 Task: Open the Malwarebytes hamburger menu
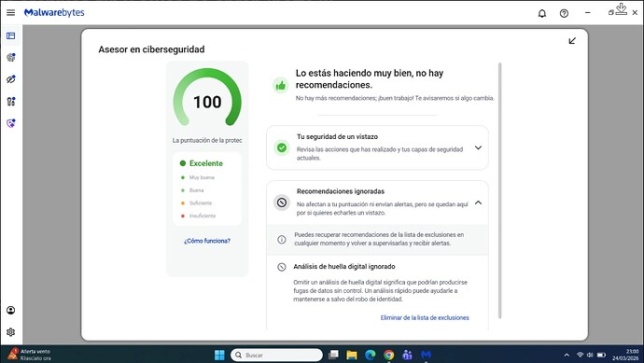(x=10, y=13)
